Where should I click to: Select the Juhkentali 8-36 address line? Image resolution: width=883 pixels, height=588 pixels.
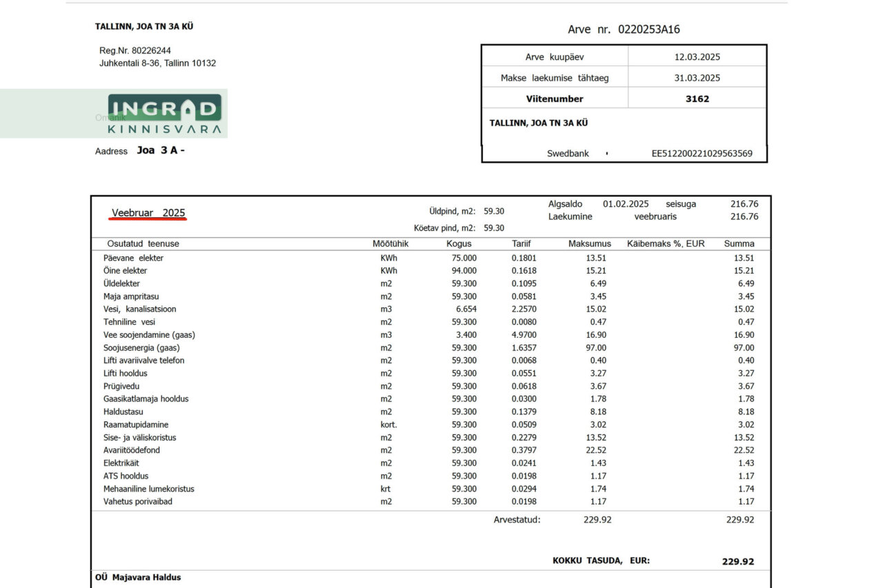point(157,63)
